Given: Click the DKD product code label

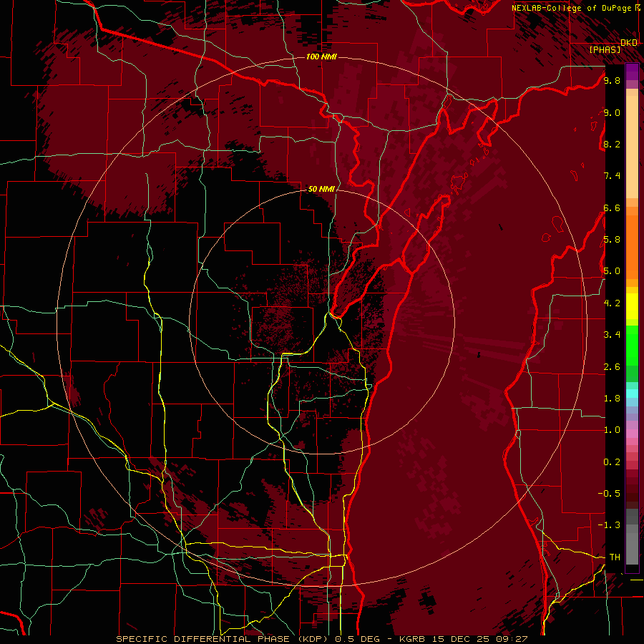Looking at the screenshot, I should tap(629, 42).
